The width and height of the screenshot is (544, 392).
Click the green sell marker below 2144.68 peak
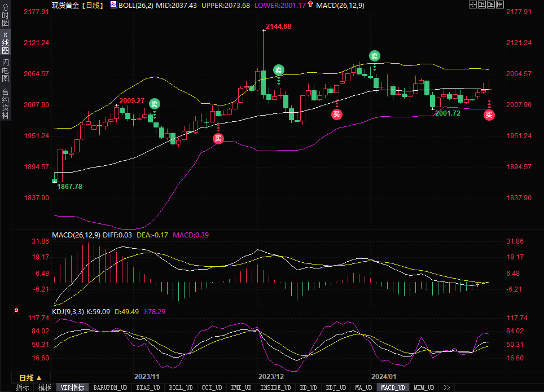[279, 70]
